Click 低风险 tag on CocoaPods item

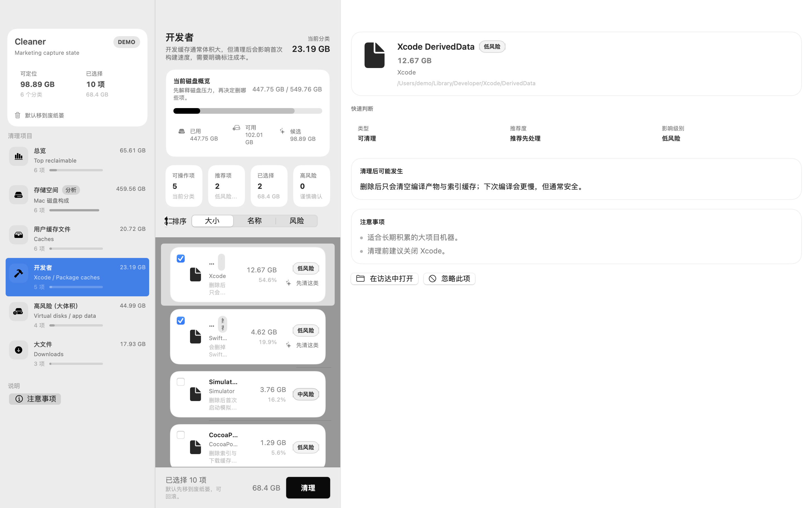tap(306, 447)
